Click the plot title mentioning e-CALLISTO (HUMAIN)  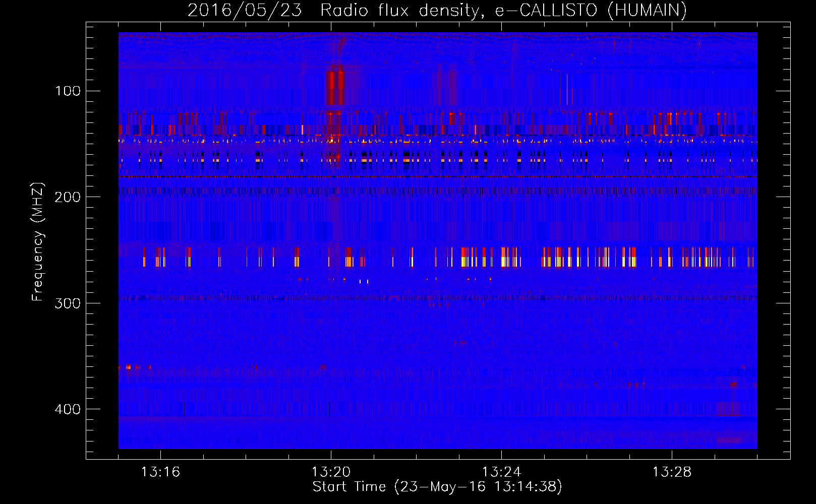tap(437, 10)
